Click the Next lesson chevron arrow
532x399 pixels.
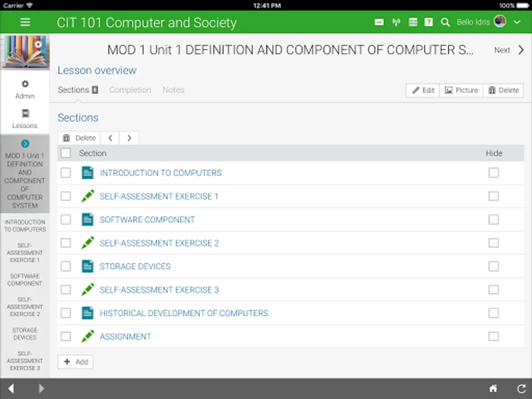pyautogui.click(x=521, y=50)
